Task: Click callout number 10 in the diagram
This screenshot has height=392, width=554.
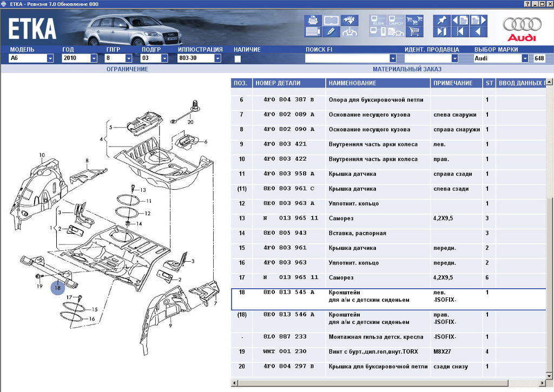Action: click(x=42, y=155)
